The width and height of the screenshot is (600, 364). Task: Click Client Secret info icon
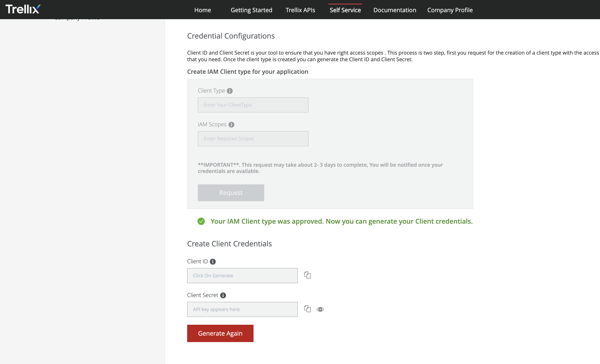point(223,295)
